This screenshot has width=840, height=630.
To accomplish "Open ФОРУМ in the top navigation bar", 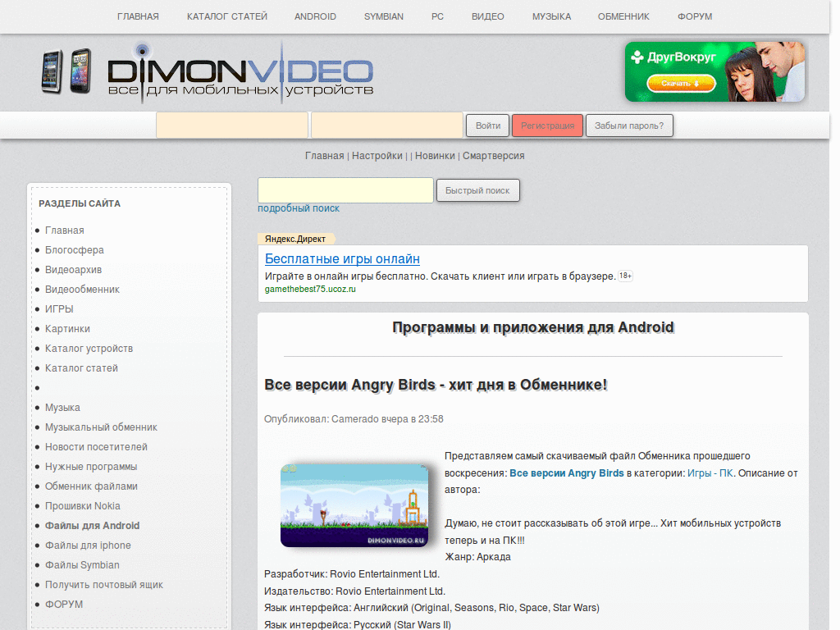I will [x=695, y=16].
